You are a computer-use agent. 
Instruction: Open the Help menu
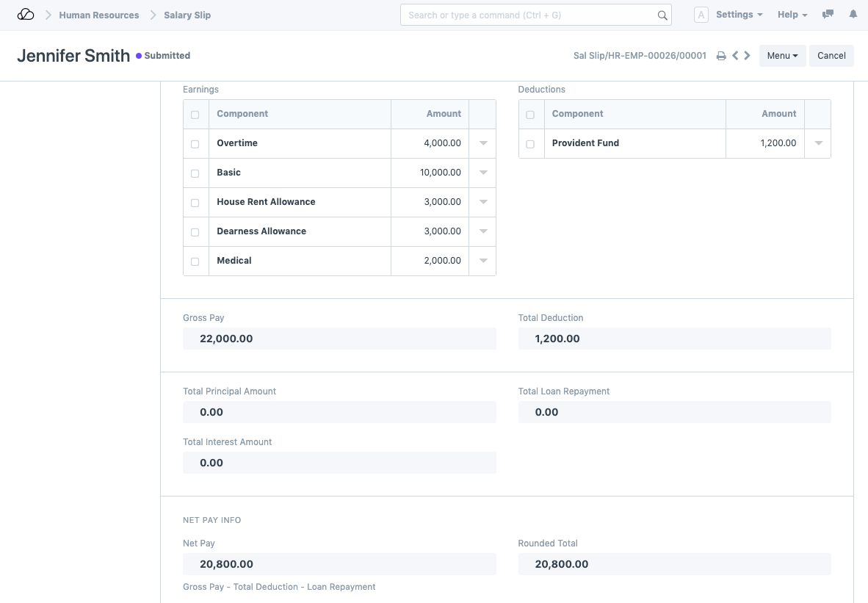792,15
